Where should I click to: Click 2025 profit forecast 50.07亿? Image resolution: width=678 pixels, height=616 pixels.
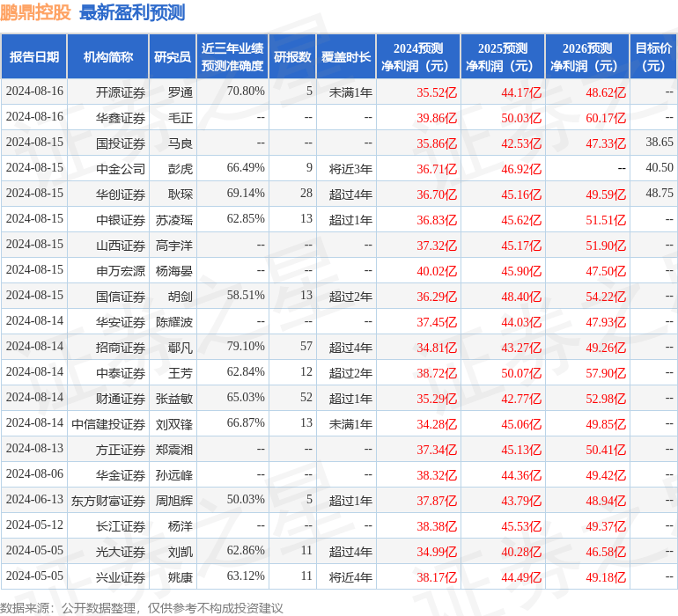point(521,373)
